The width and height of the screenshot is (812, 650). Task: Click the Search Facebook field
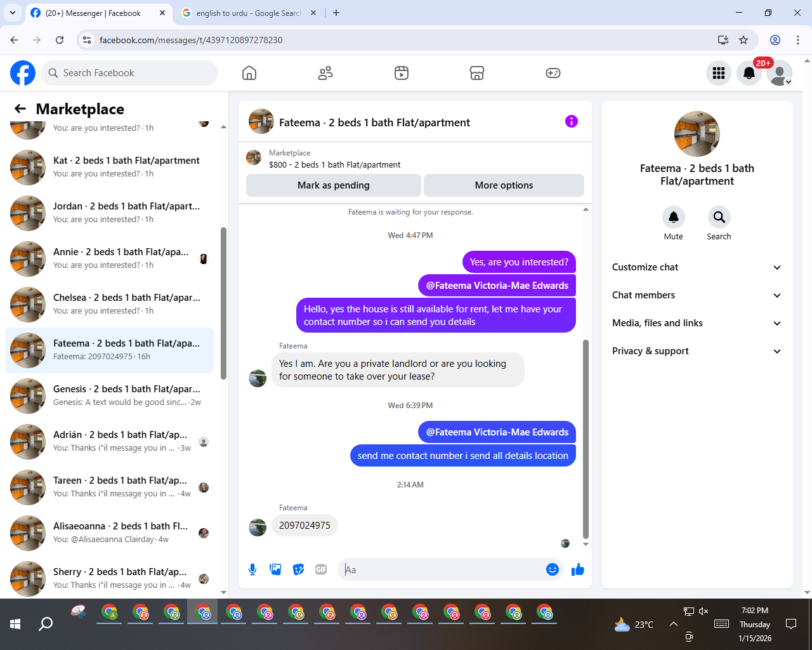pos(129,73)
